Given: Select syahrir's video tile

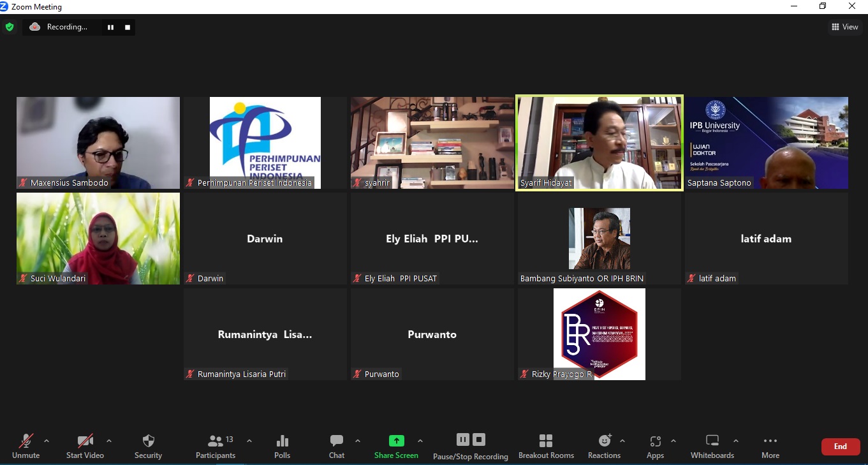Looking at the screenshot, I should (x=432, y=143).
